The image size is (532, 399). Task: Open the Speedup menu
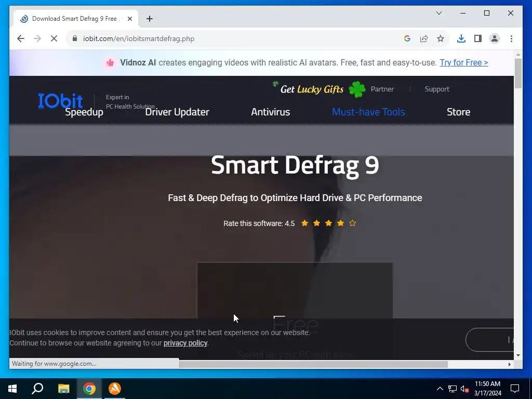point(84,112)
